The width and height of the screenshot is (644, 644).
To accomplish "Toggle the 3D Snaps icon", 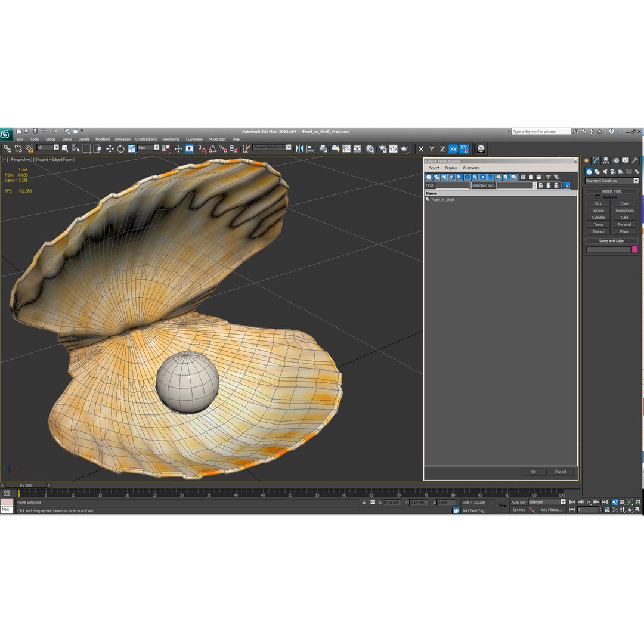I will pyautogui.click(x=202, y=148).
